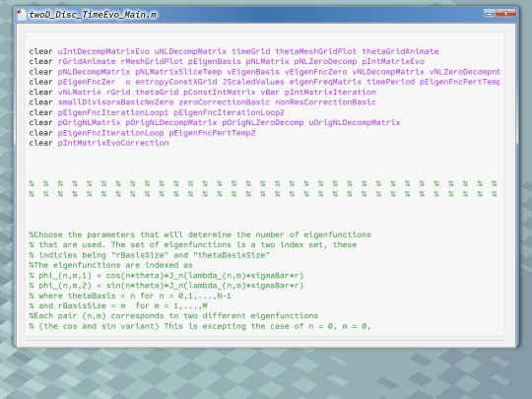
Task: Click the variable thetaMeshGridPlot
Action: 316,51
